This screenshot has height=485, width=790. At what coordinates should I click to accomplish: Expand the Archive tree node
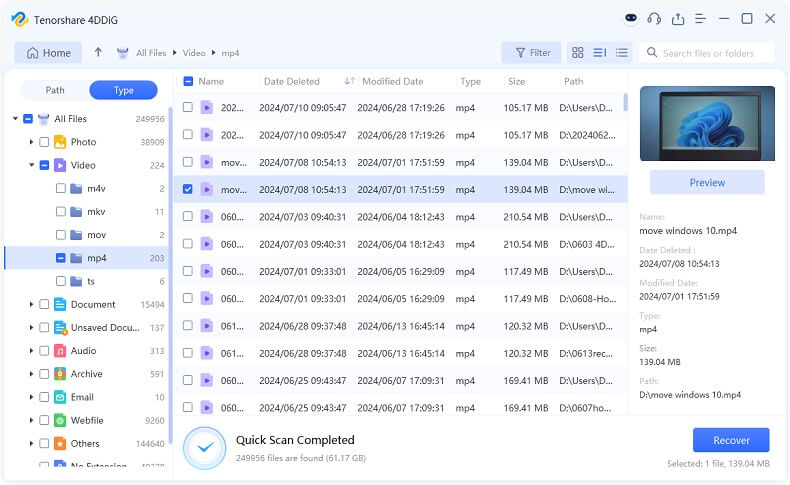(x=31, y=374)
